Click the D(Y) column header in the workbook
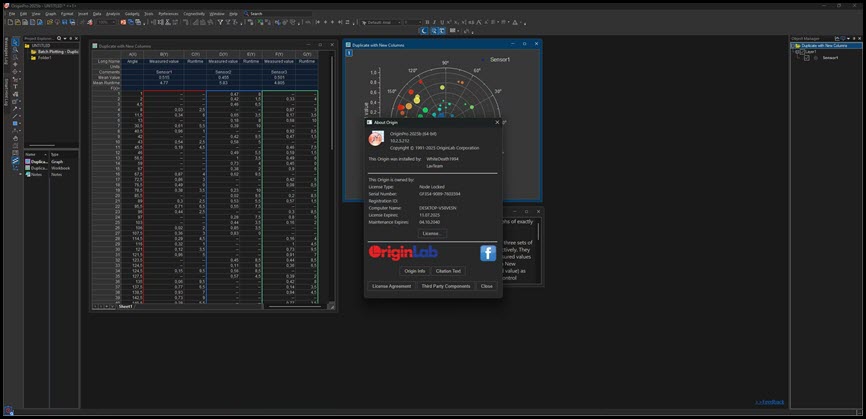The width and height of the screenshot is (866, 419). tap(223, 54)
